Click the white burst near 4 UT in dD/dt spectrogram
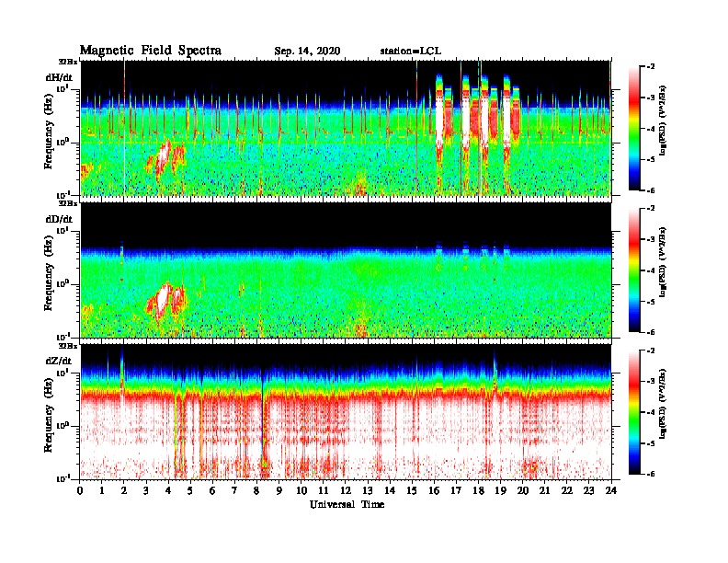The height and width of the screenshot is (563, 728). [x=163, y=300]
